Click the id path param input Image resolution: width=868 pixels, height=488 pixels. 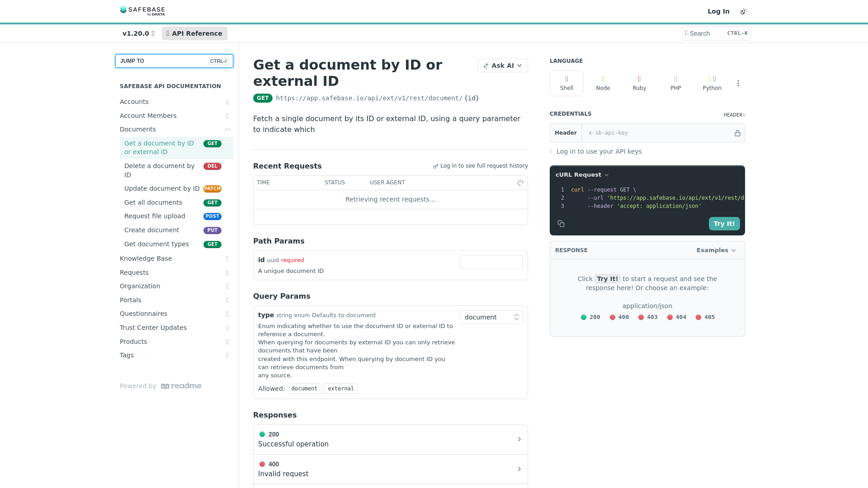(x=491, y=262)
